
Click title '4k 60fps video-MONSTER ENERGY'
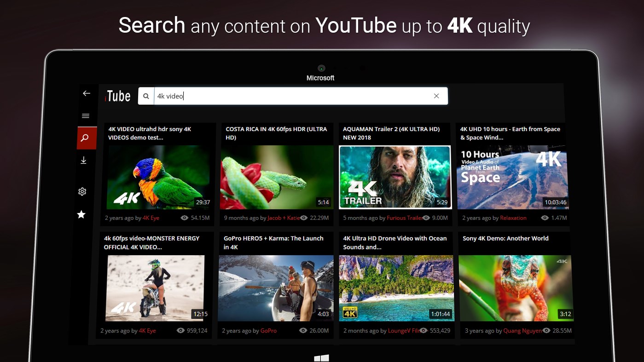(x=151, y=238)
